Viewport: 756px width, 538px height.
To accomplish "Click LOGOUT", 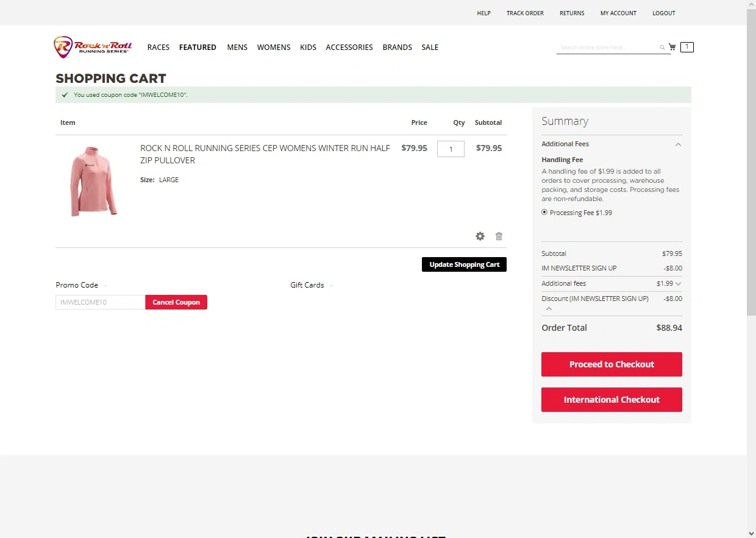I will point(664,13).
